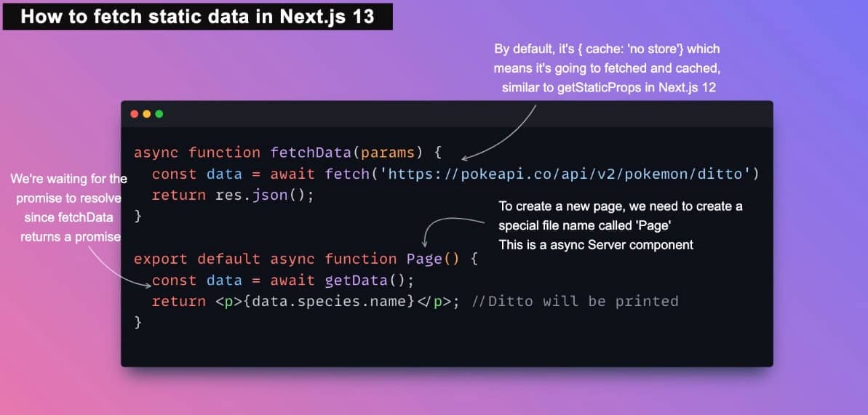
Task: Click the 'export default' keywords
Action: 197,259
